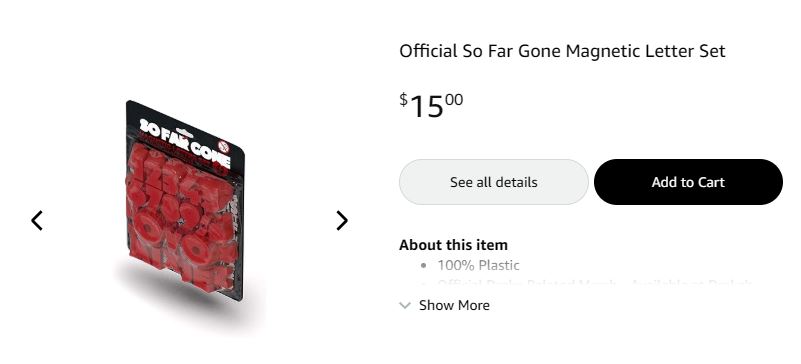Image resolution: width=801 pixels, height=364 pixels.
Task: Click the chevron icon beside Show More
Action: (405, 305)
